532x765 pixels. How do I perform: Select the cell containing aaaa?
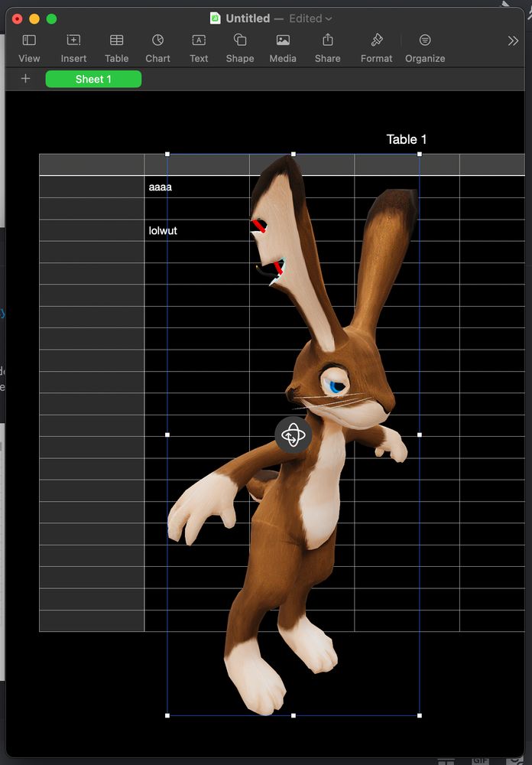(197, 187)
